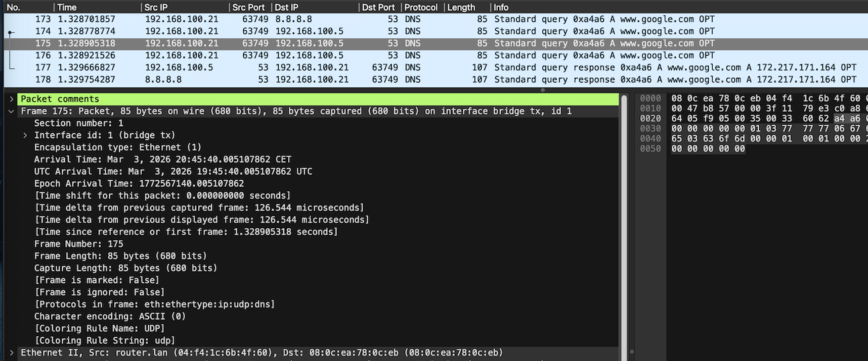Collapse the Frame 175 tree node

tap(11, 111)
